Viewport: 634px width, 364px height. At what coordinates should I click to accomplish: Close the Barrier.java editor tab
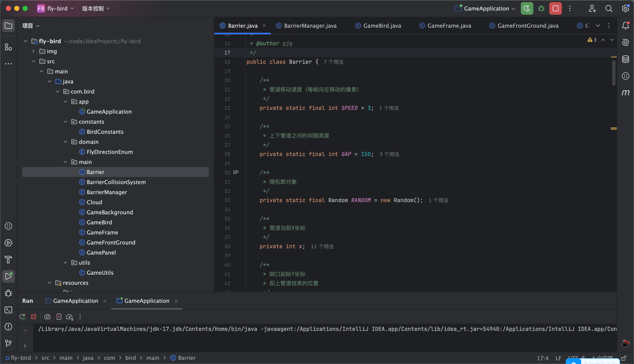pyautogui.click(x=264, y=26)
